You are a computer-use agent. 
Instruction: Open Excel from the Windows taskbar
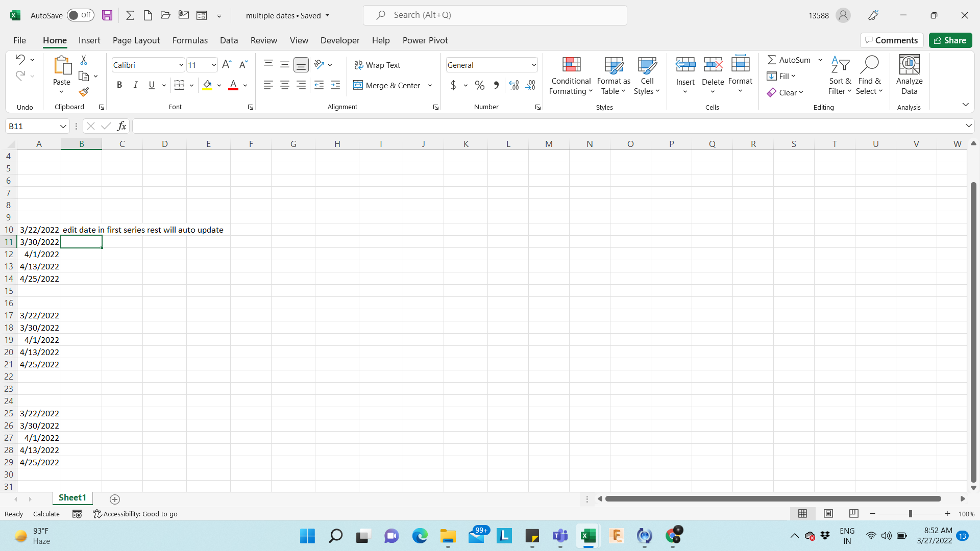[588, 536]
